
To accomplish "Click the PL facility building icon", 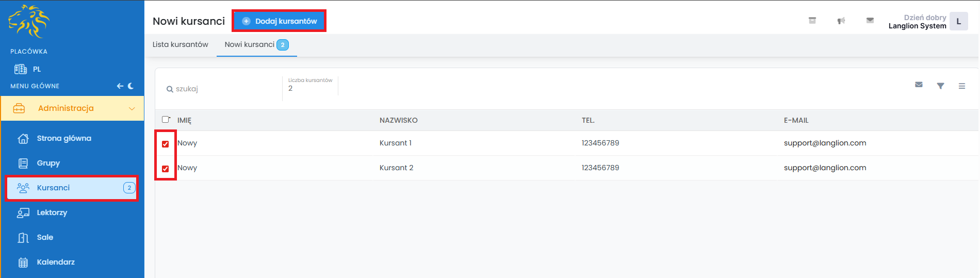I will (x=21, y=69).
